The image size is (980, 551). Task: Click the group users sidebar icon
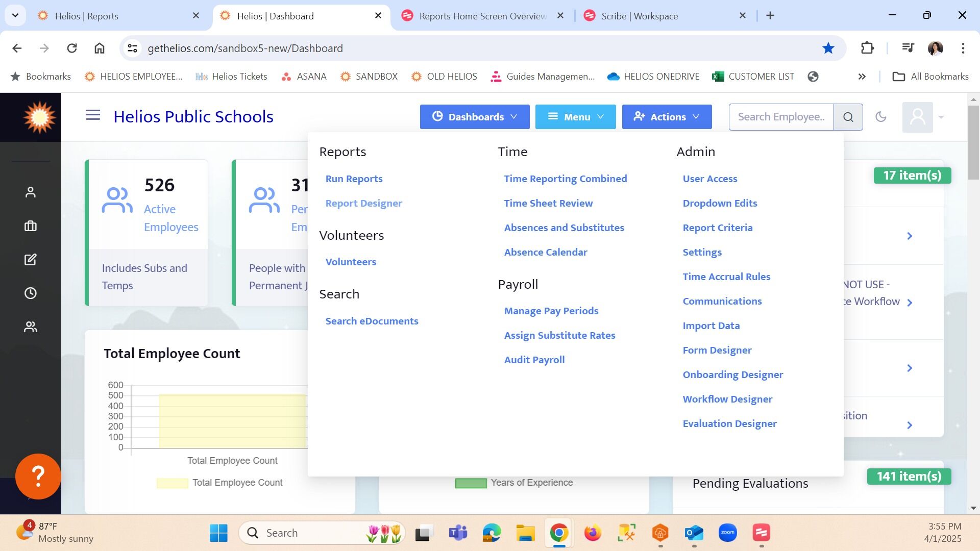pyautogui.click(x=31, y=327)
